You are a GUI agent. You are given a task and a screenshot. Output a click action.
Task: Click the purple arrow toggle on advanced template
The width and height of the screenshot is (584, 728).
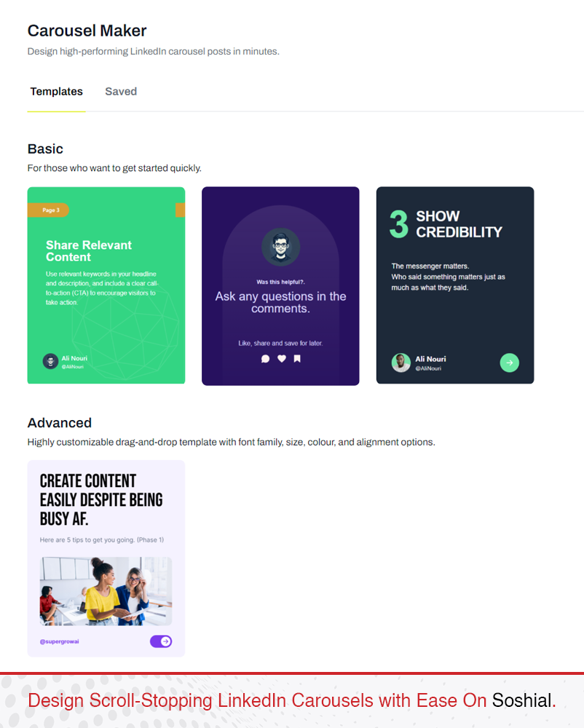pos(161,641)
